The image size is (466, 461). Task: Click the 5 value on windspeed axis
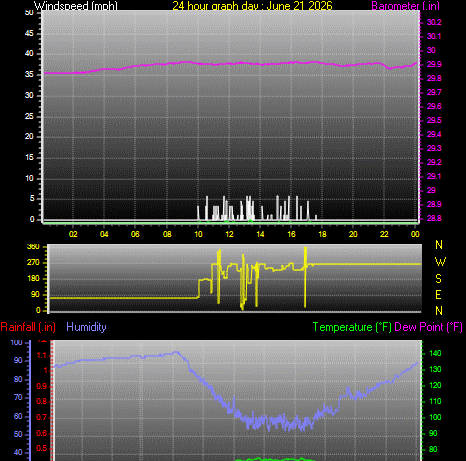pos(32,198)
